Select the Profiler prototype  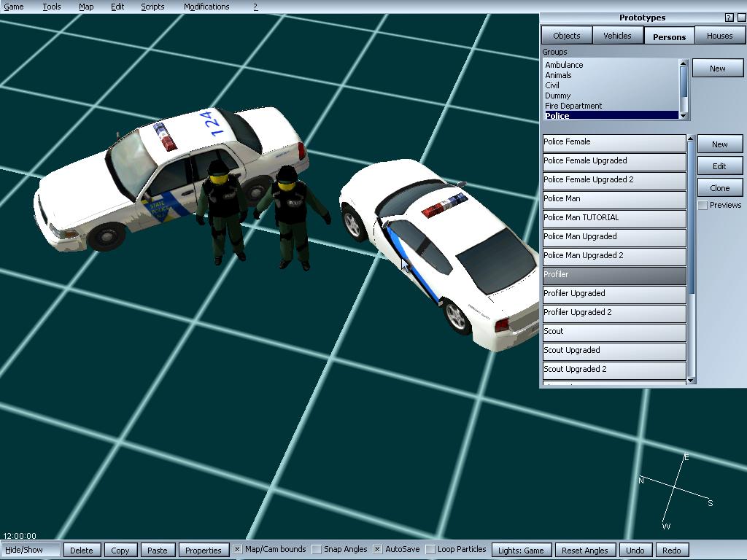tap(614, 275)
